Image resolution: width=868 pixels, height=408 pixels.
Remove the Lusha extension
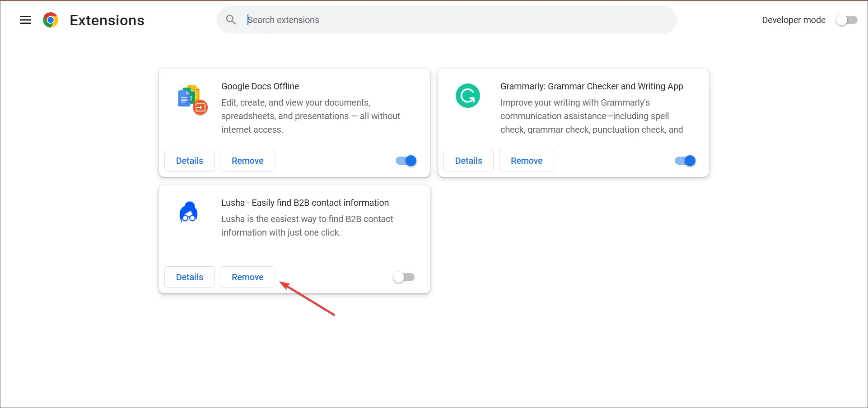tap(247, 277)
